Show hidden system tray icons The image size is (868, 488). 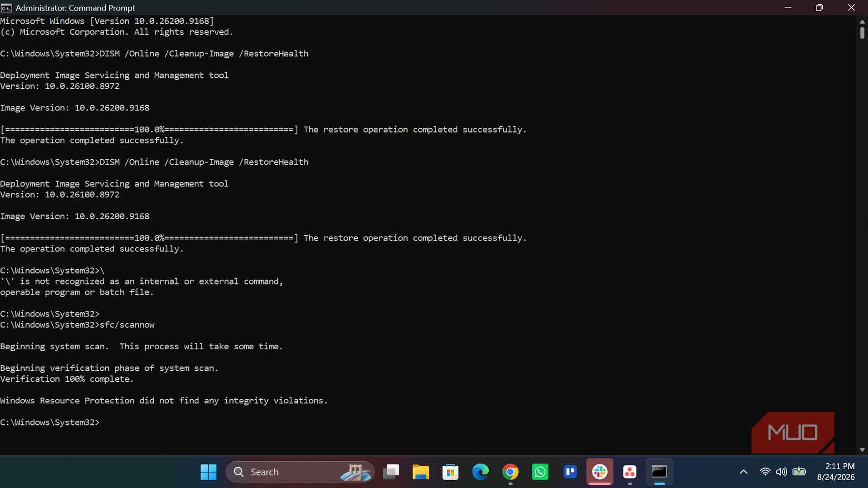tap(743, 472)
